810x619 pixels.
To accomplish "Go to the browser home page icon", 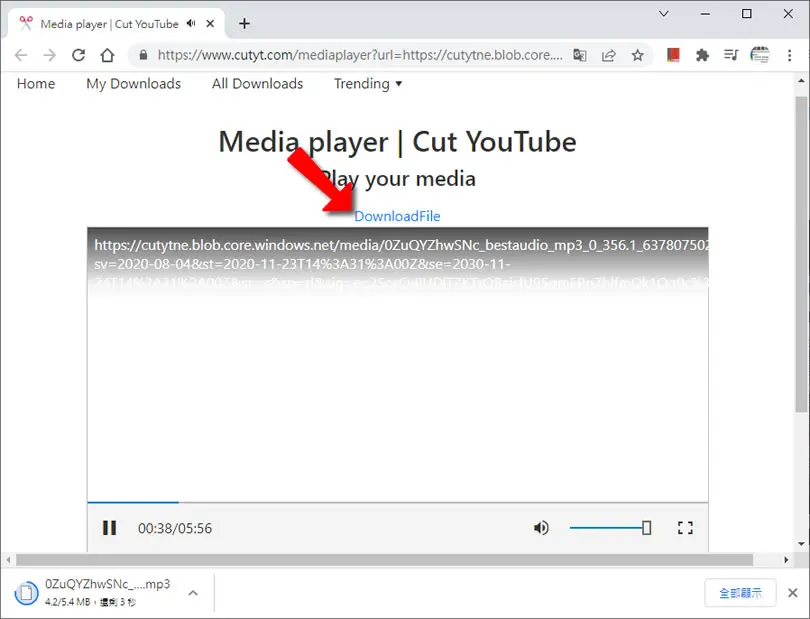I will click(107, 55).
